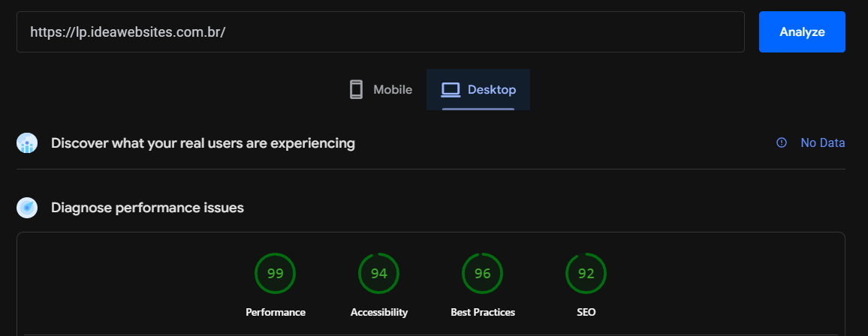Click 'Discover what your real users are experiencing' heading

[203, 143]
